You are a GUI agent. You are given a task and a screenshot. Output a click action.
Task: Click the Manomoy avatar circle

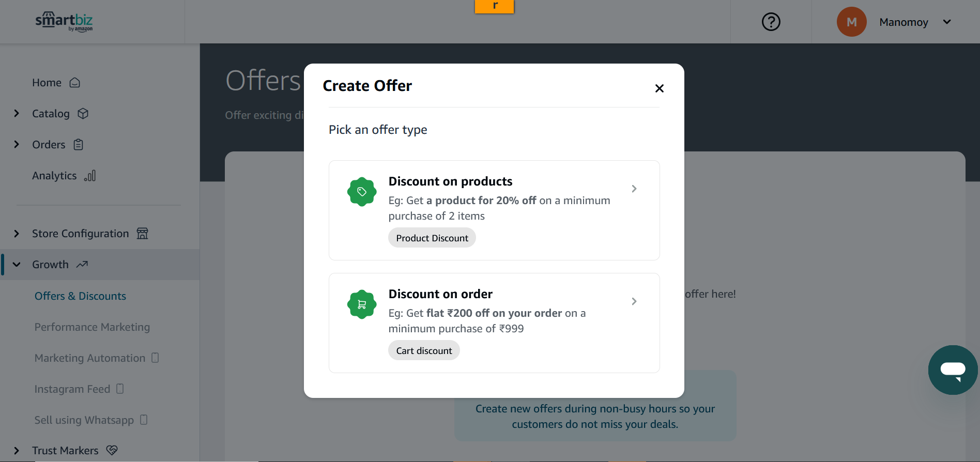[851, 22]
